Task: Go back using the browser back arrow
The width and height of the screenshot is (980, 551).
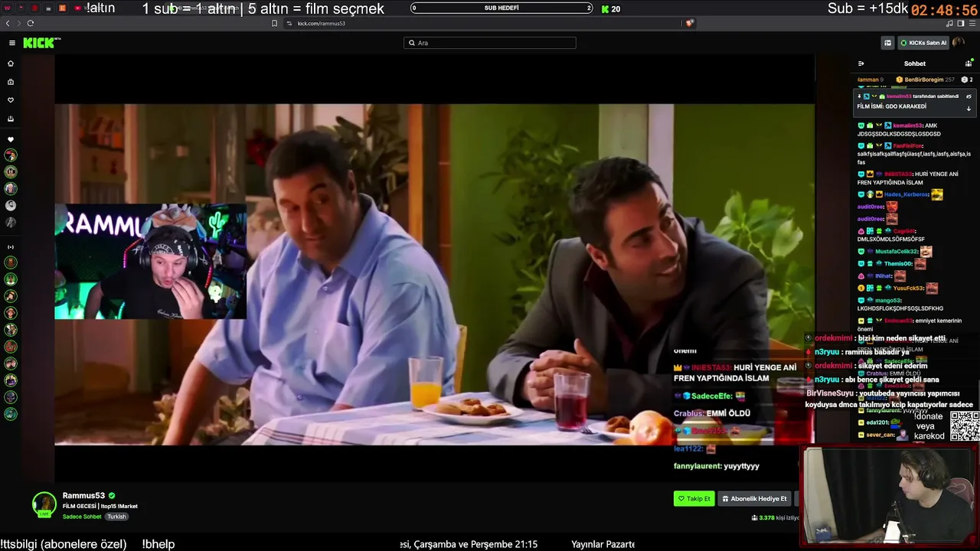Action: (8, 23)
